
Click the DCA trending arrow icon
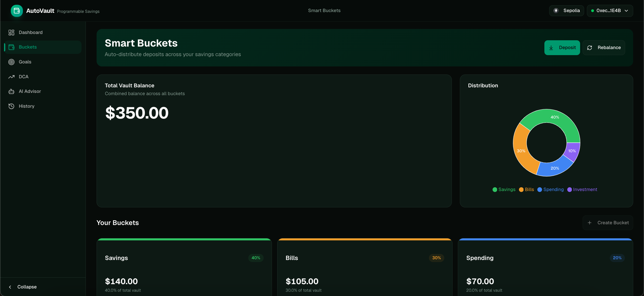pos(11,77)
